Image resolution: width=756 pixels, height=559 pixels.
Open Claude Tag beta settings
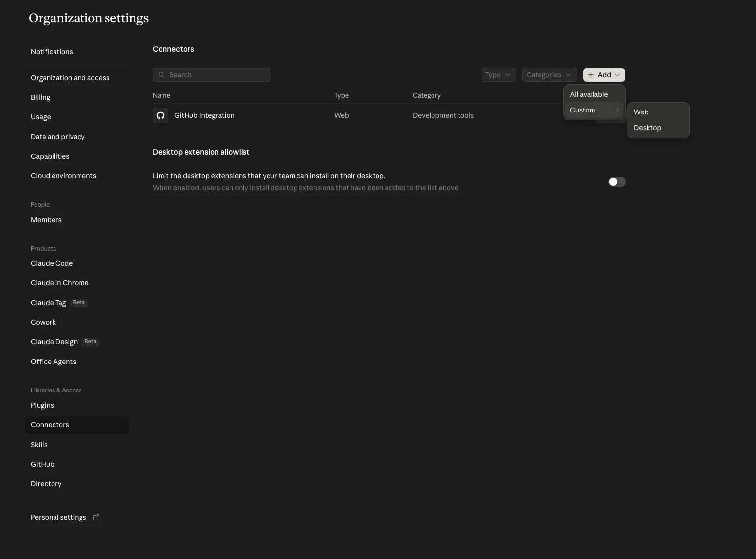(77, 303)
